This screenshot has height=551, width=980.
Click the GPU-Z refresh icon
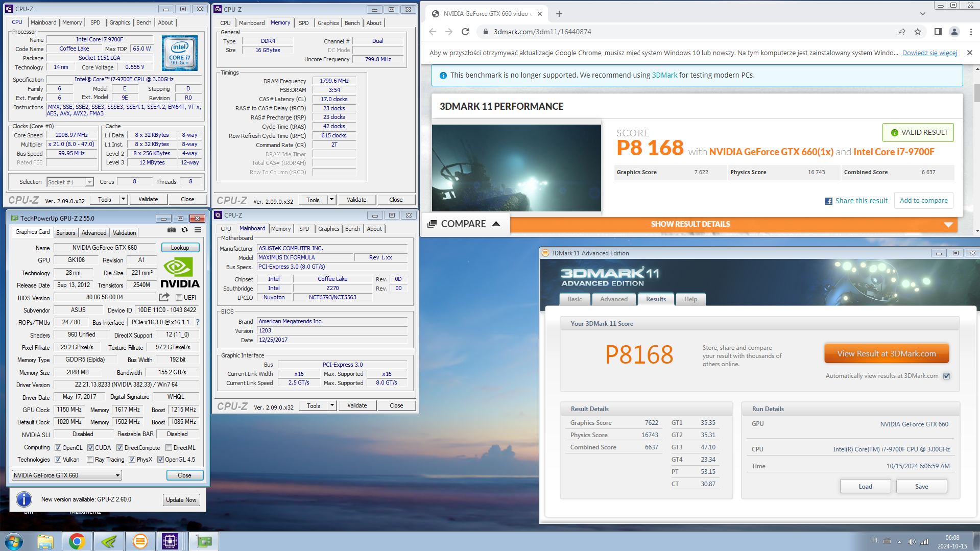pyautogui.click(x=185, y=230)
